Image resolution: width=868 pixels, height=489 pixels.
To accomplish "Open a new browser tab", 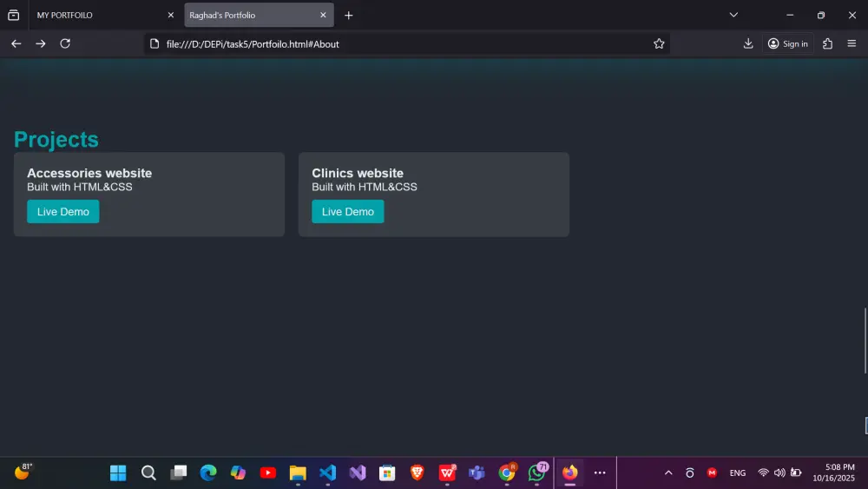I will click(348, 15).
